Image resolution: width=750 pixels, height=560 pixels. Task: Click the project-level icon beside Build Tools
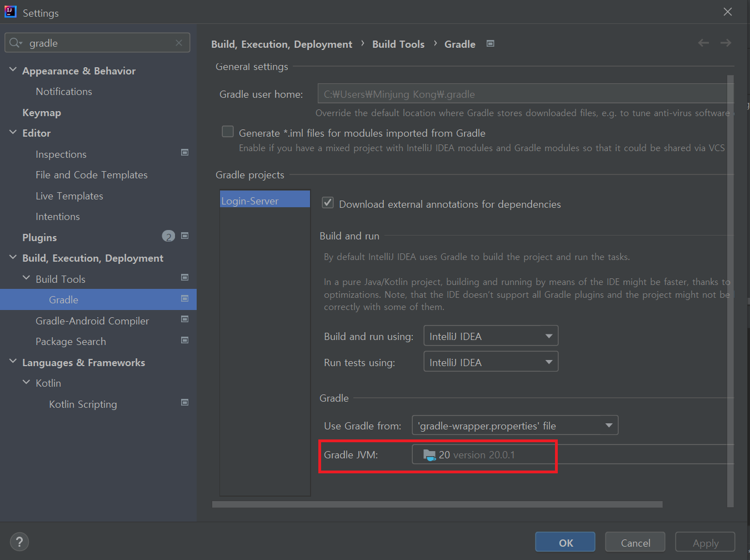pyautogui.click(x=185, y=277)
